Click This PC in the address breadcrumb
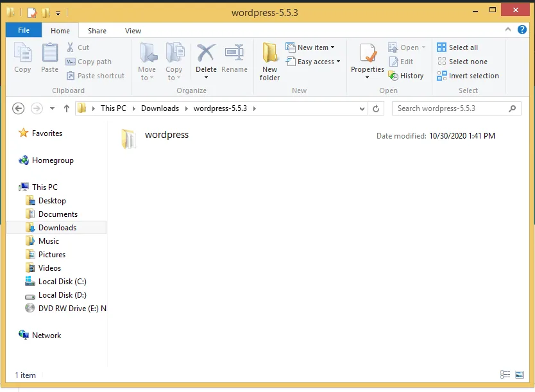The height and width of the screenshot is (392, 535). 114,108
